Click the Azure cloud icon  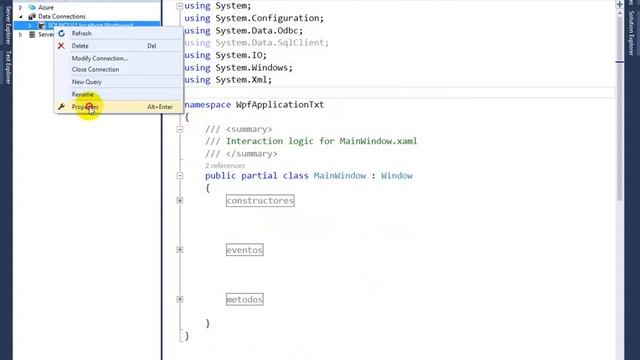coord(32,7)
